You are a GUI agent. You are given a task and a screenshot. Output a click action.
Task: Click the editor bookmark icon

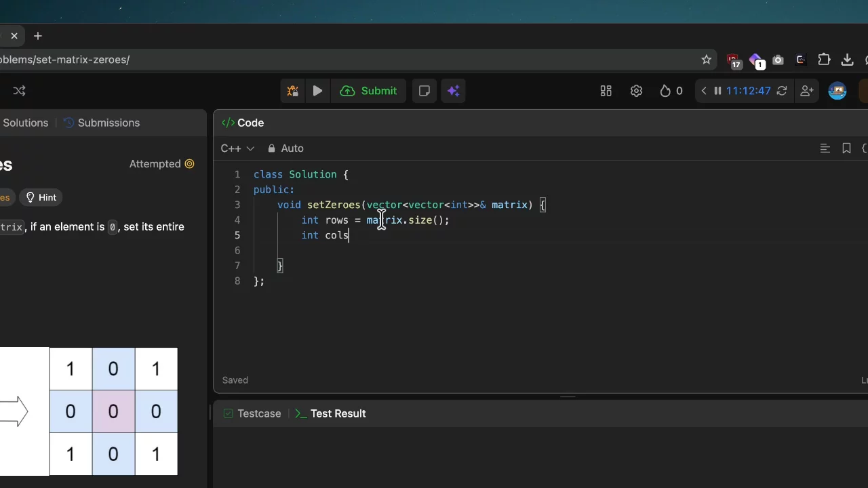click(846, 148)
